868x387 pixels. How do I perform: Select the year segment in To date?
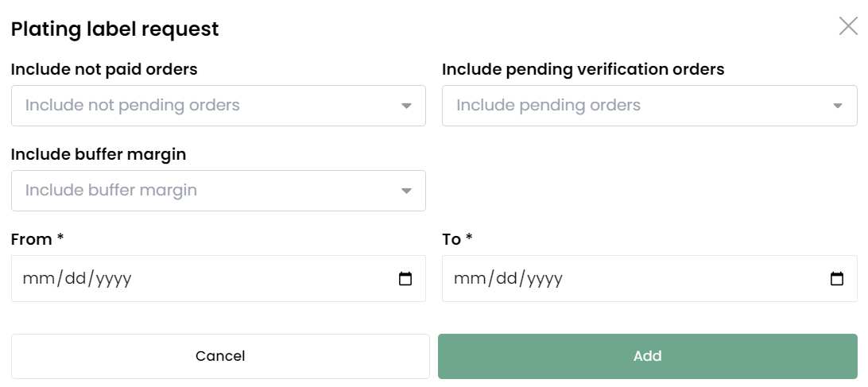(x=545, y=278)
